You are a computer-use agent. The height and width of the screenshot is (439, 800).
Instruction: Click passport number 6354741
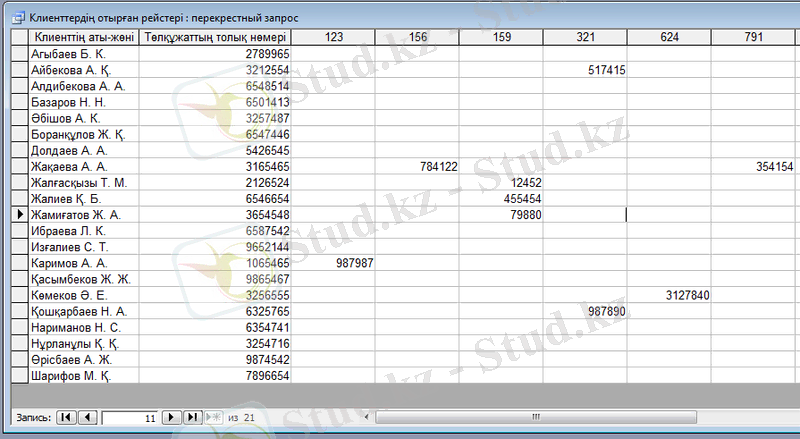coord(215,327)
